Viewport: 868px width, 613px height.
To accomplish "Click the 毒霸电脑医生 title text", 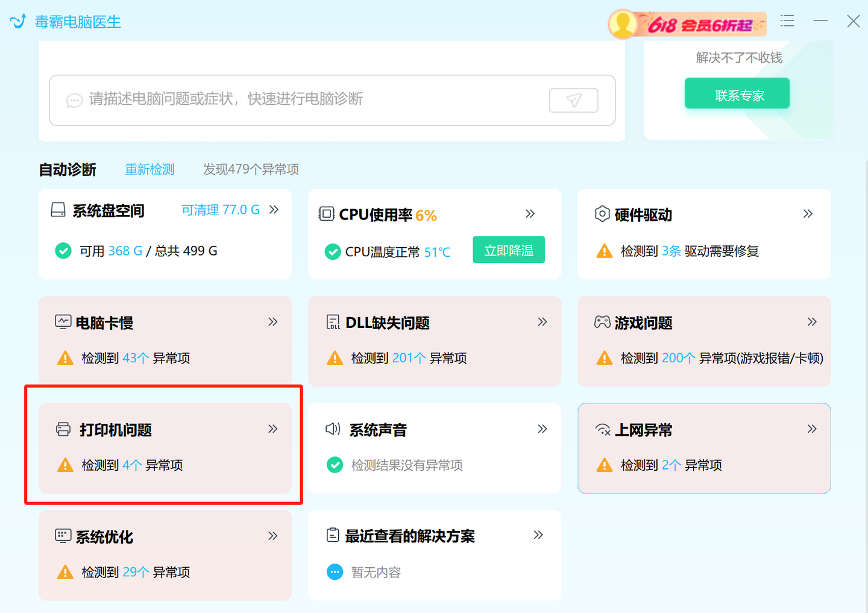I will coord(78,22).
